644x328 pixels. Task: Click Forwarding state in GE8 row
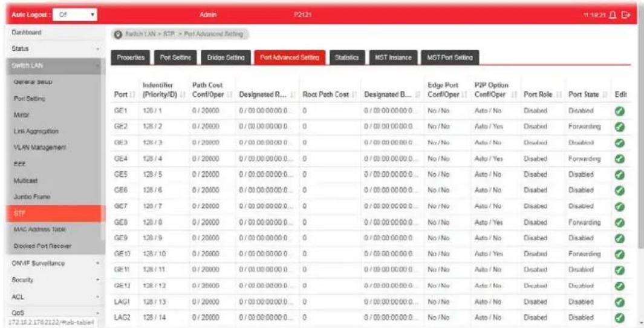[x=585, y=222]
